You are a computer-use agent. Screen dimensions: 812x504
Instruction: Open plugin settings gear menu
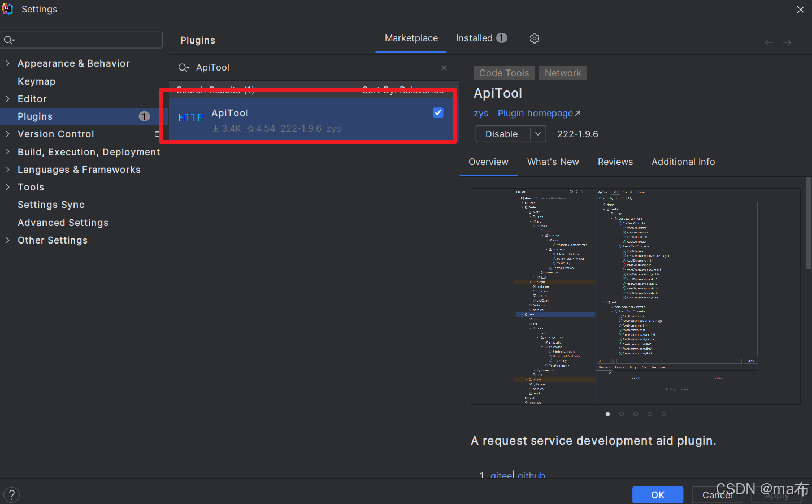coord(535,38)
